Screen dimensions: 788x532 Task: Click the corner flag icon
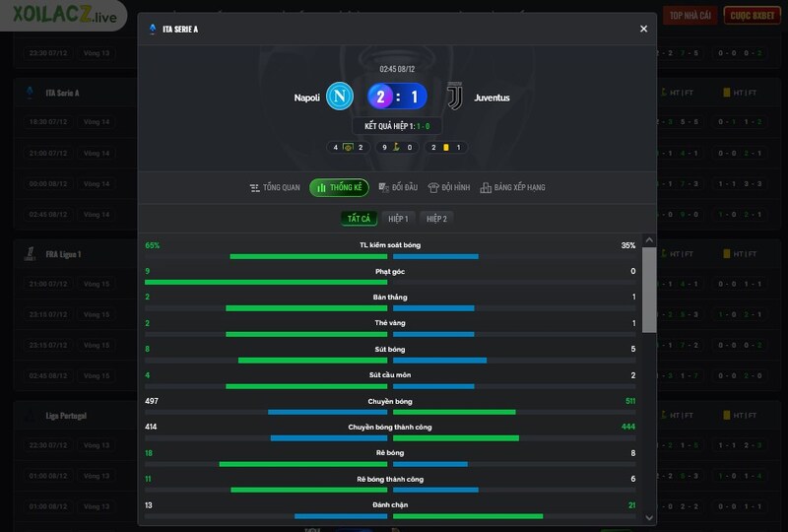(x=396, y=148)
